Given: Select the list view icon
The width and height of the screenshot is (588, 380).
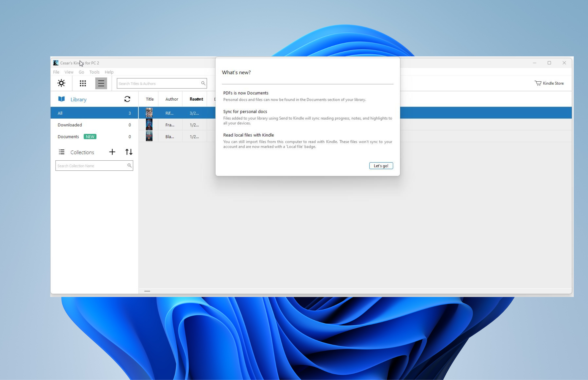Looking at the screenshot, I should click(100, 83).
